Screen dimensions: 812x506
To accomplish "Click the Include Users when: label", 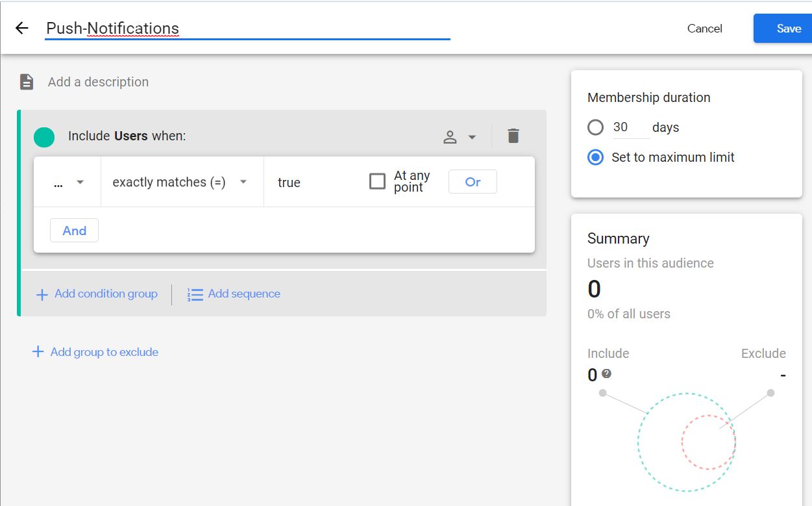I will pos(127,136).
